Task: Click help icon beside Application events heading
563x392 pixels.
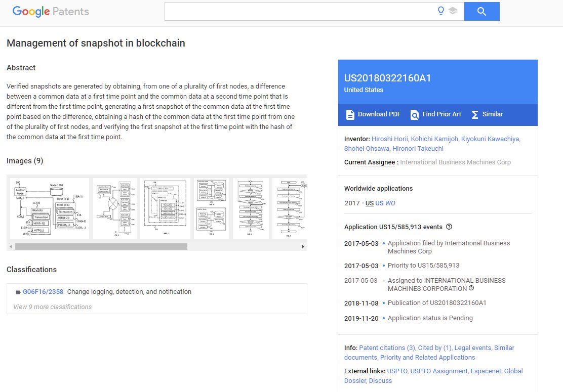Action: (x=449, y=227)
